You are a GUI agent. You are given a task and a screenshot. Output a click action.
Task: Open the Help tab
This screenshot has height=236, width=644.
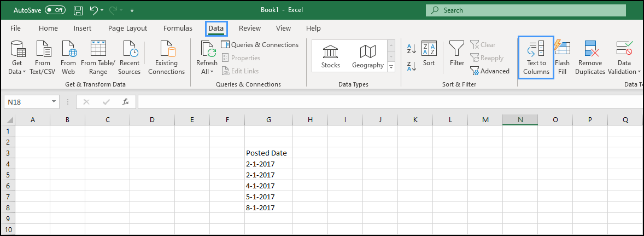313,28
